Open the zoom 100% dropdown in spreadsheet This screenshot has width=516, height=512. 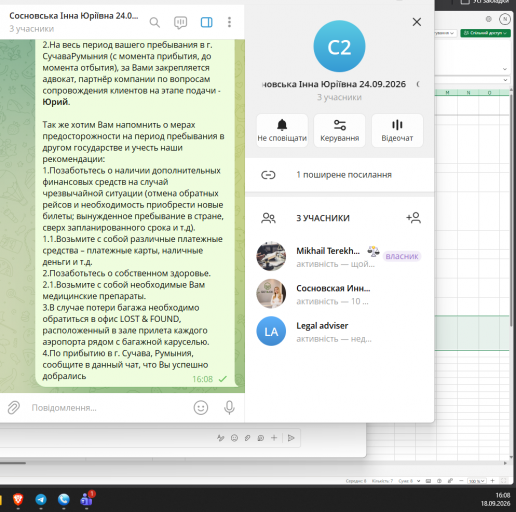point(477,481)
